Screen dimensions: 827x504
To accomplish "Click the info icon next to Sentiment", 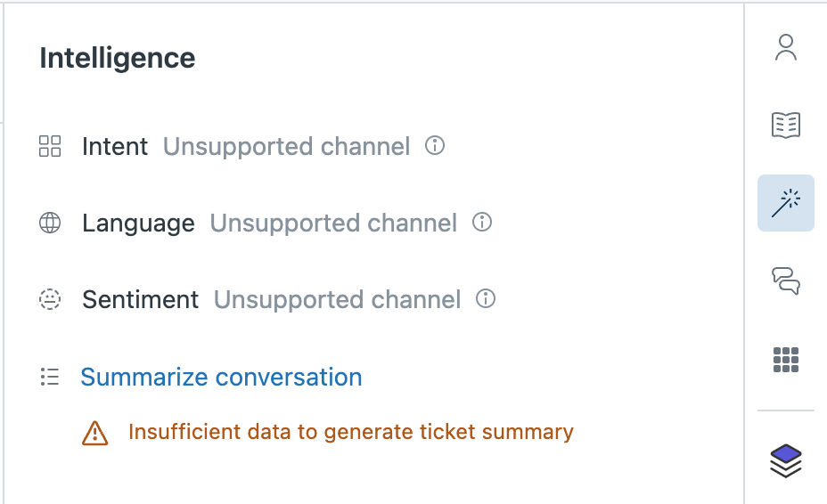I will (x=486, y=299).
